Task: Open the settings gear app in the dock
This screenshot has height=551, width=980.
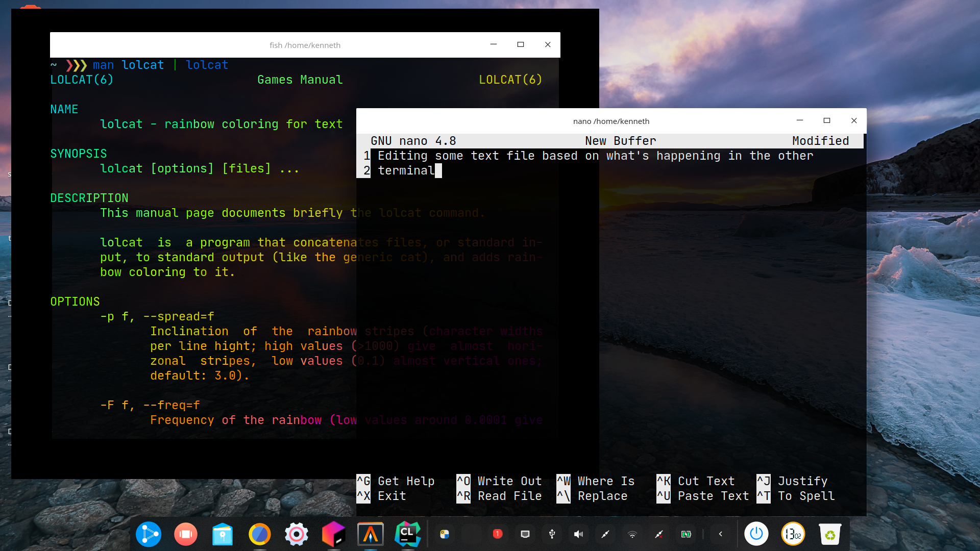Action: click(x=297, y=534)
